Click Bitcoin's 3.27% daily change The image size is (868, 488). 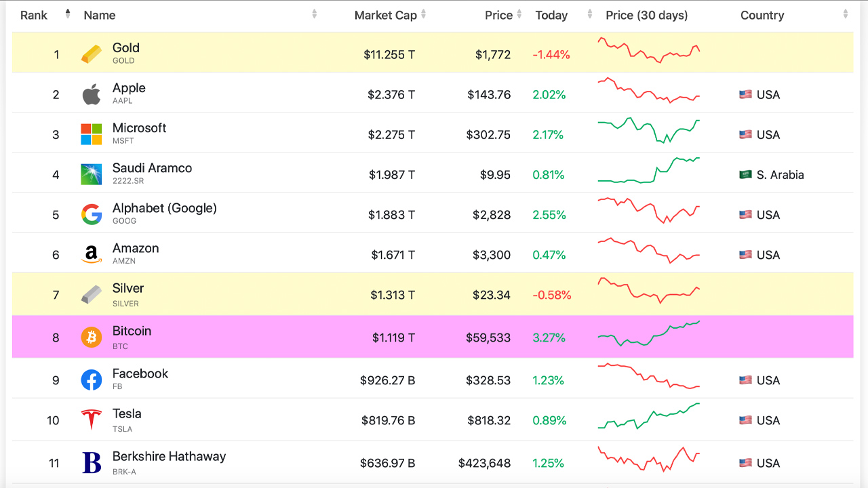click(x=549, y=338)
